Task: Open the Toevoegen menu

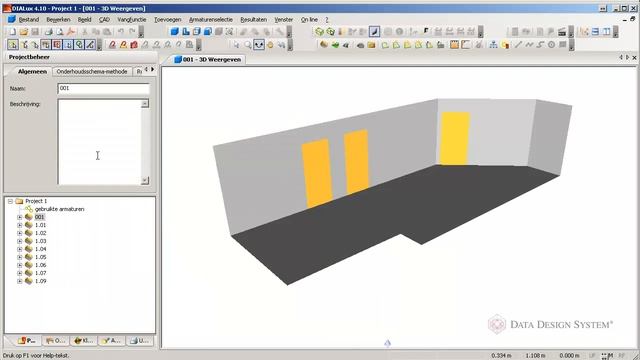Action: 168,20
